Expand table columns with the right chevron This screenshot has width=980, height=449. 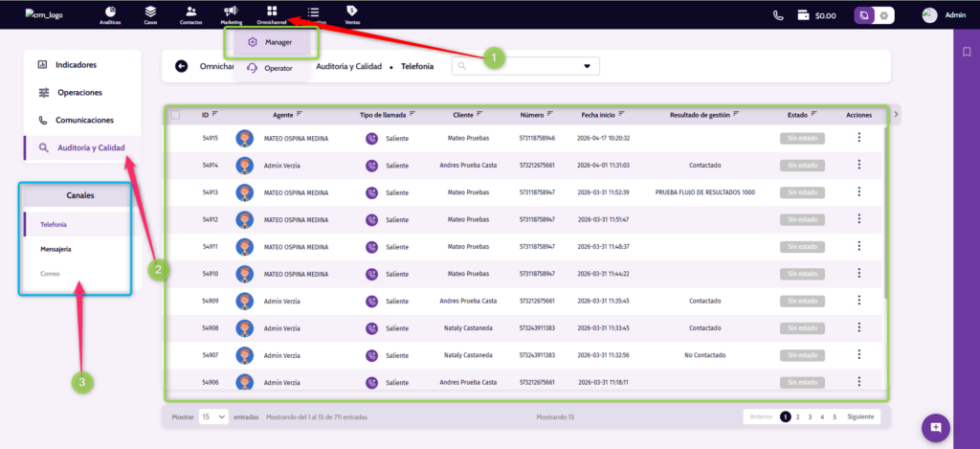[895, 115]
